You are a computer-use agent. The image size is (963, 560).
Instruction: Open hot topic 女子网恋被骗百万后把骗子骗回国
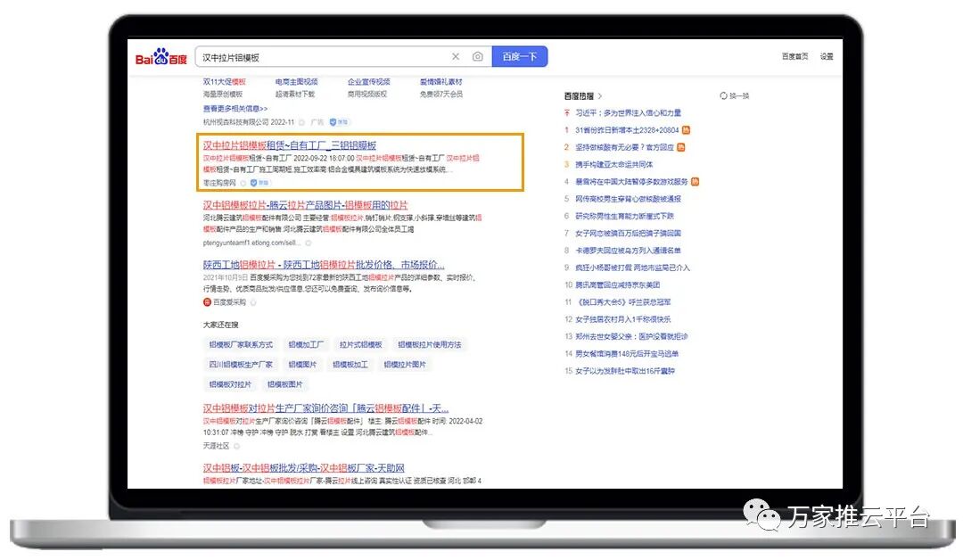click(x=629, y=234)
